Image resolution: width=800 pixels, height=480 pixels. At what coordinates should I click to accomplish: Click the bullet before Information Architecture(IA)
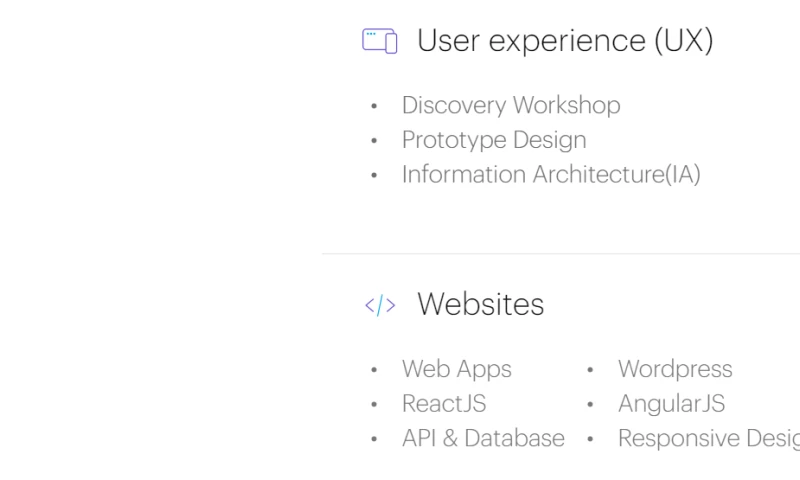(x=374, y=175)
